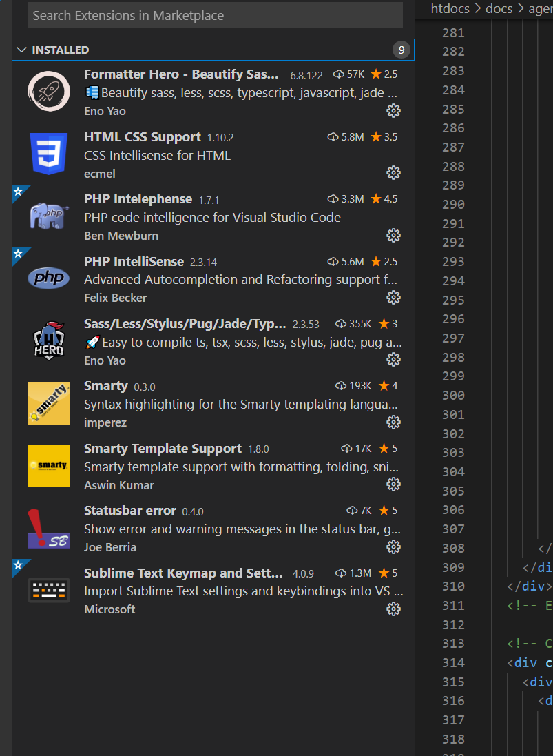The height and width of the screenshot is (756, 553).
Task: Click the PHP Intelephense elephant icon
Action: (48, 216)
